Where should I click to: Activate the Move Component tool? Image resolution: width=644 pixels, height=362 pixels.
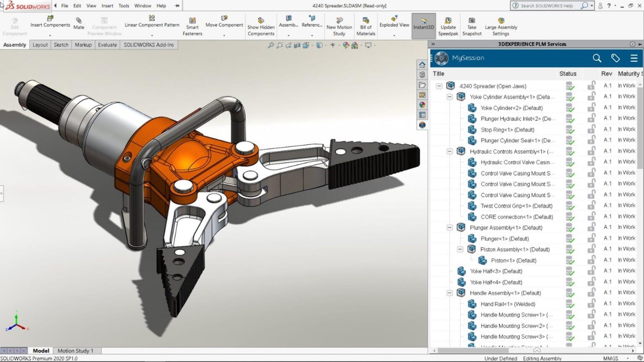(x=224, y=23)
